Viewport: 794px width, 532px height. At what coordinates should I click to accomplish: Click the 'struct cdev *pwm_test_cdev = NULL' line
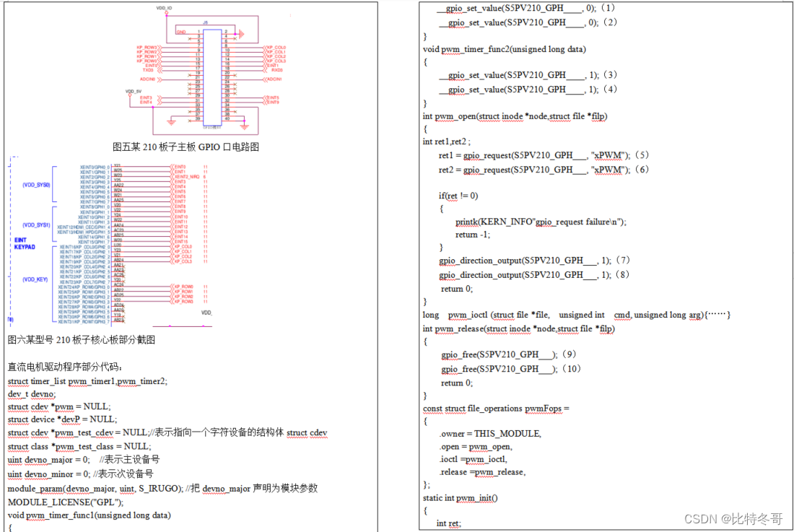(167, 433)
